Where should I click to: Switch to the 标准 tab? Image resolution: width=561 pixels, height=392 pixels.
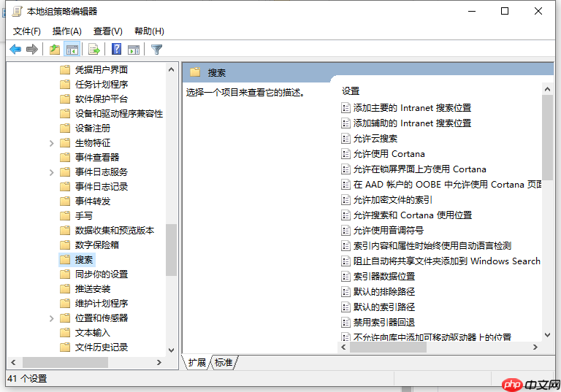[x=224, y=362]
